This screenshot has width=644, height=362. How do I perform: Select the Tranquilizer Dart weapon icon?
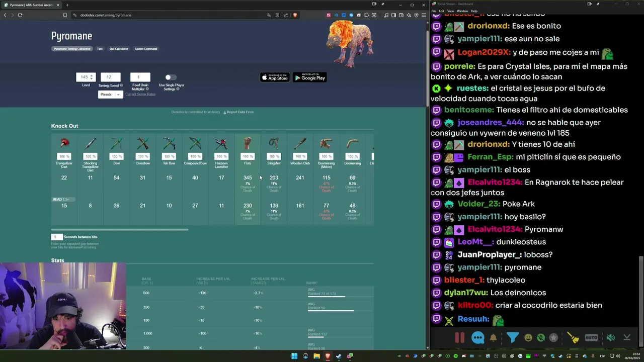[64, 144]
